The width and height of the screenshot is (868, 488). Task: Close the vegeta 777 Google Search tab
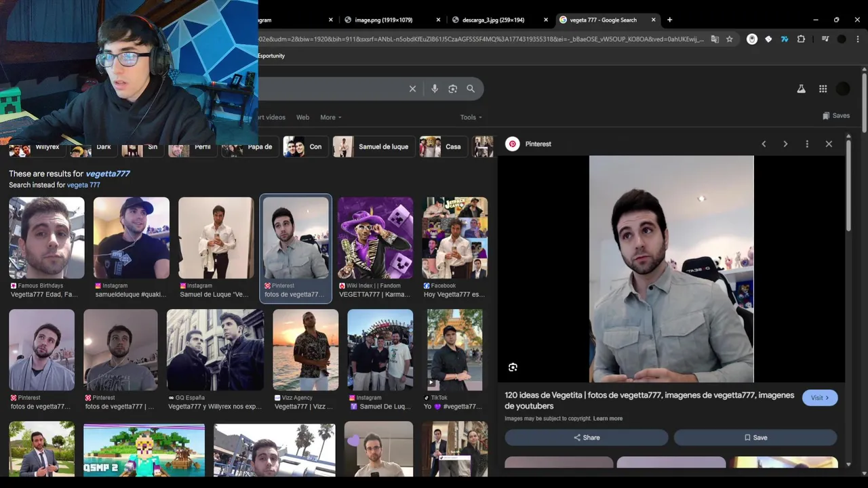click(654, 20)
